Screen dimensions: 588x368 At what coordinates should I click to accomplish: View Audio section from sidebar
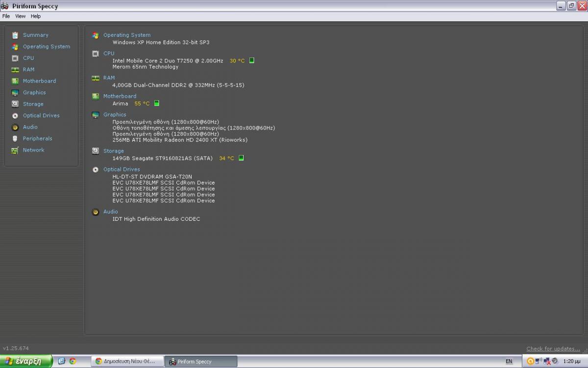coord(30,127)
